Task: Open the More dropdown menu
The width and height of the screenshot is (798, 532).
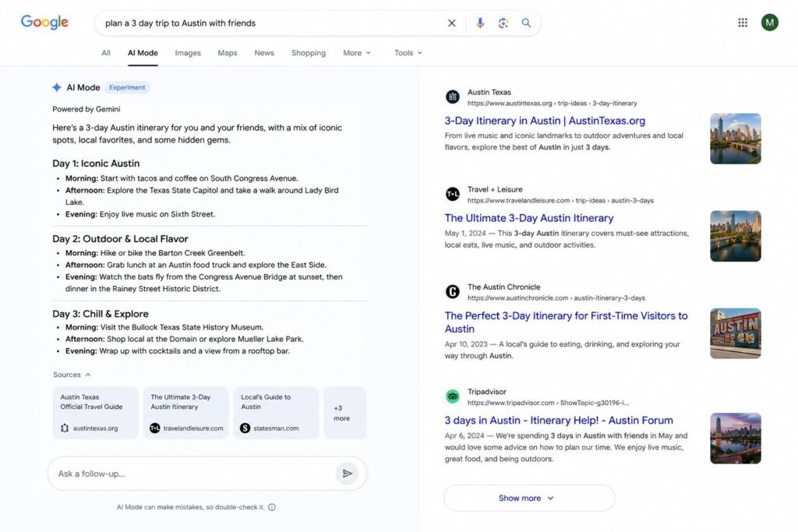Action: coord(357,53)
